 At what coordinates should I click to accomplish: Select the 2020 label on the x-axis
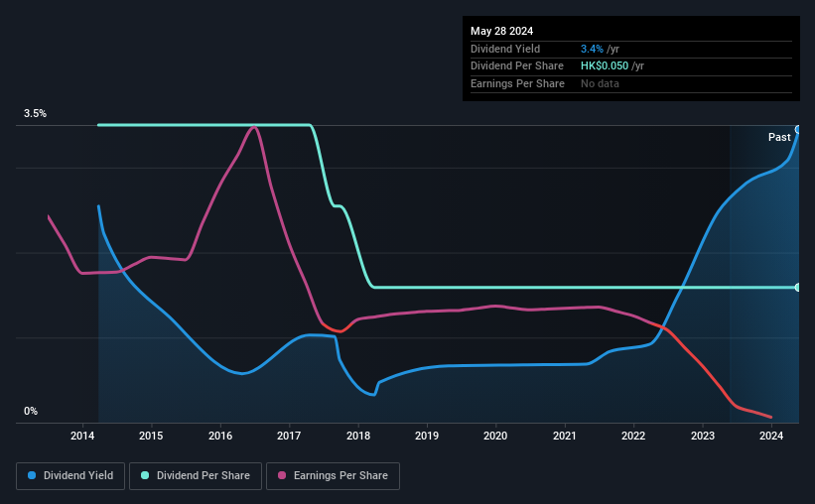[x=495, y=436]
